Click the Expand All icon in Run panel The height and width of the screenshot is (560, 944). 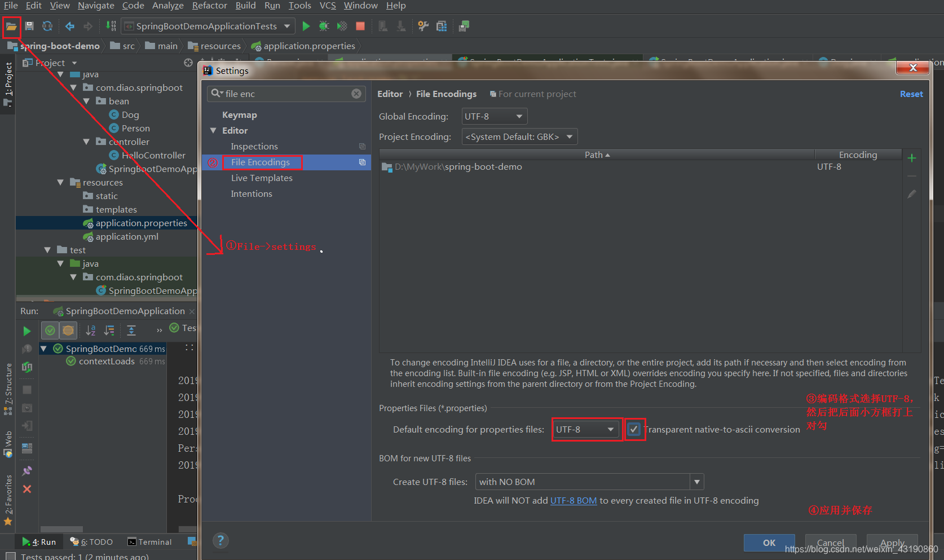[131, 330]
